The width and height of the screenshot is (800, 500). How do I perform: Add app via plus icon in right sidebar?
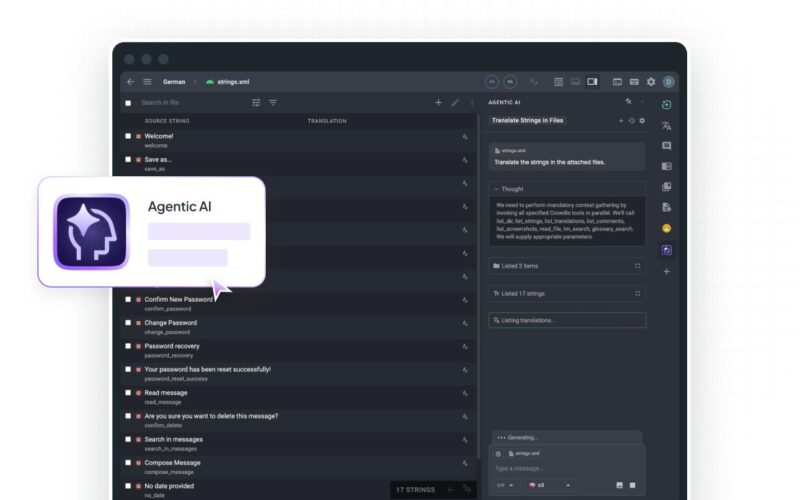coord(666,271)
